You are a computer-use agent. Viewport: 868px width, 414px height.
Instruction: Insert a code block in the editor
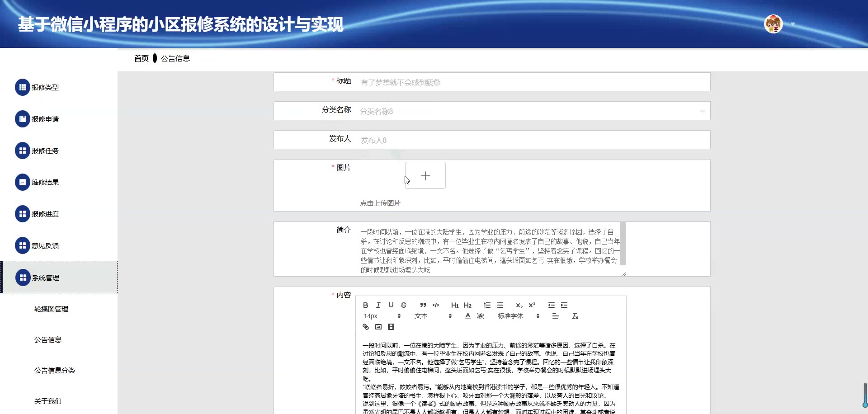coord(436,305)
